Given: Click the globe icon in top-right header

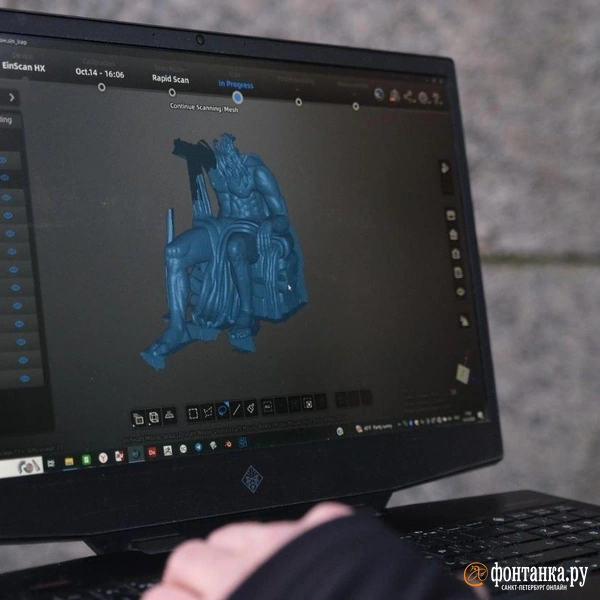Looking at the screenshot, I should (379, 94).
